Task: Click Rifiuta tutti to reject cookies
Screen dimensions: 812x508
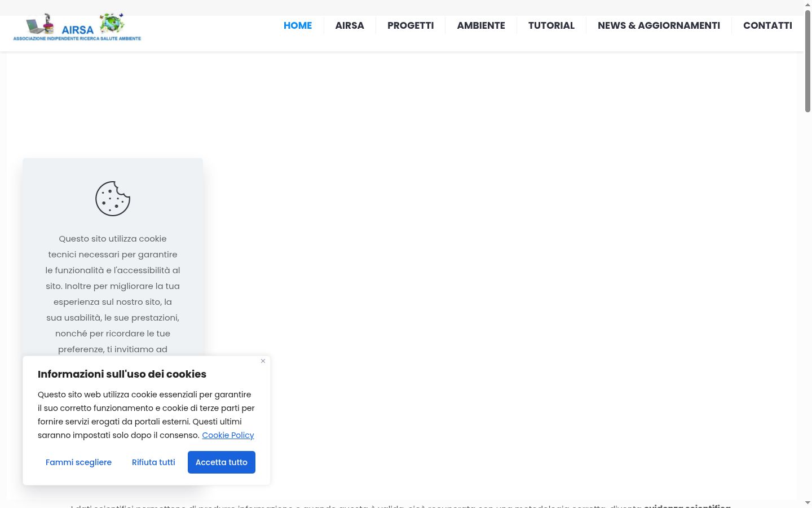Action: click(153, 462)
